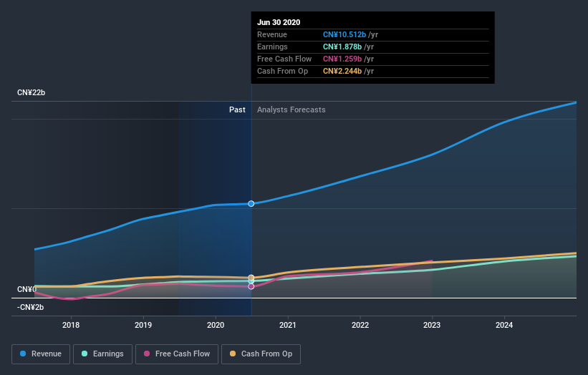Click the blue Revenue data point marker
The height and width of the screenshot is (375, 588).
coord(251,204)
